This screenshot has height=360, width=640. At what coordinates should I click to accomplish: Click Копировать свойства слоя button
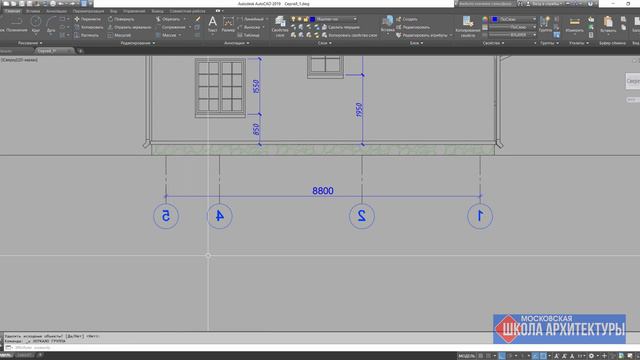(x=349, y=36)
